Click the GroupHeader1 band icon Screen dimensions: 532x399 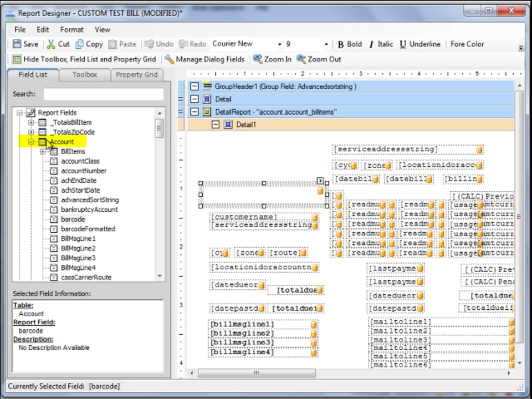point(207,86)
